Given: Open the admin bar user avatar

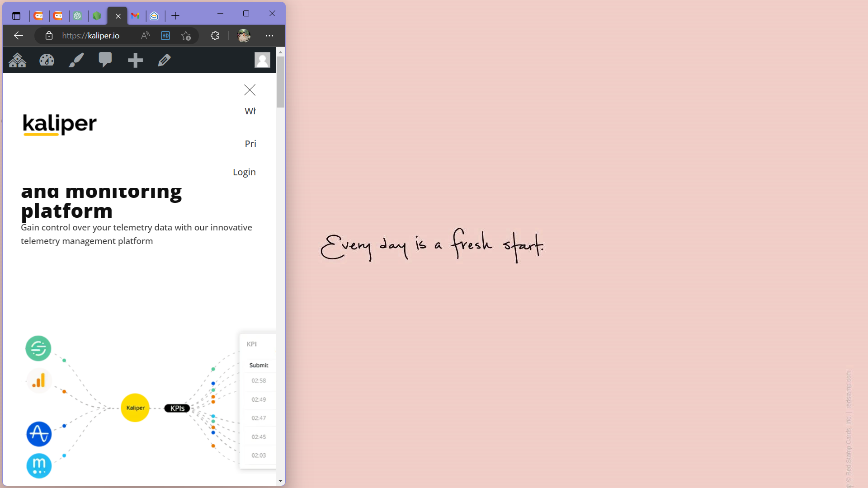Looking at the screenshot, I should pos(262,60).
